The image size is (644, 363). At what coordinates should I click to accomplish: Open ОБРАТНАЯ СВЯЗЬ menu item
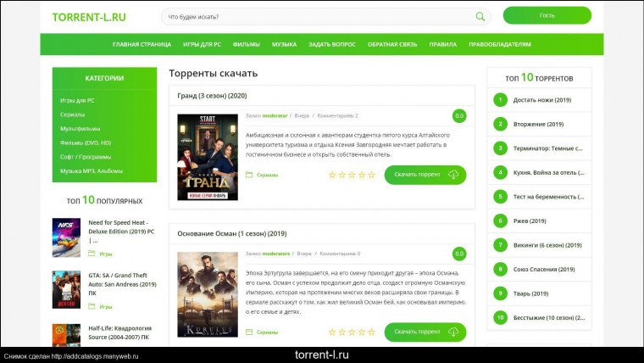[392, 44]
